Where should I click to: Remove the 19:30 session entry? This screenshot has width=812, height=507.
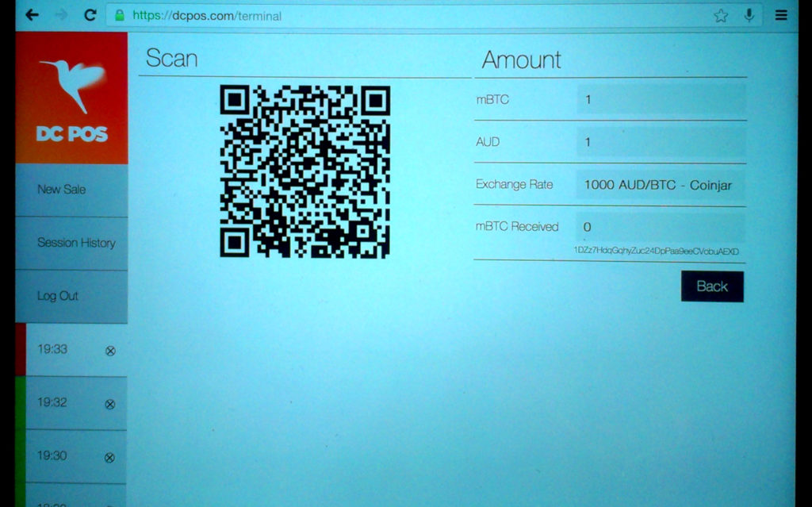(109, 458)
